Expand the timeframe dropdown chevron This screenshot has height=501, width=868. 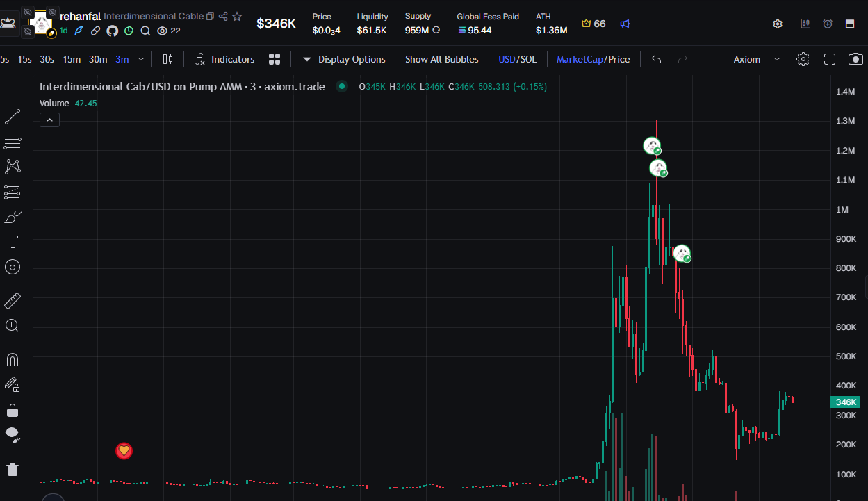coord(141,59)
